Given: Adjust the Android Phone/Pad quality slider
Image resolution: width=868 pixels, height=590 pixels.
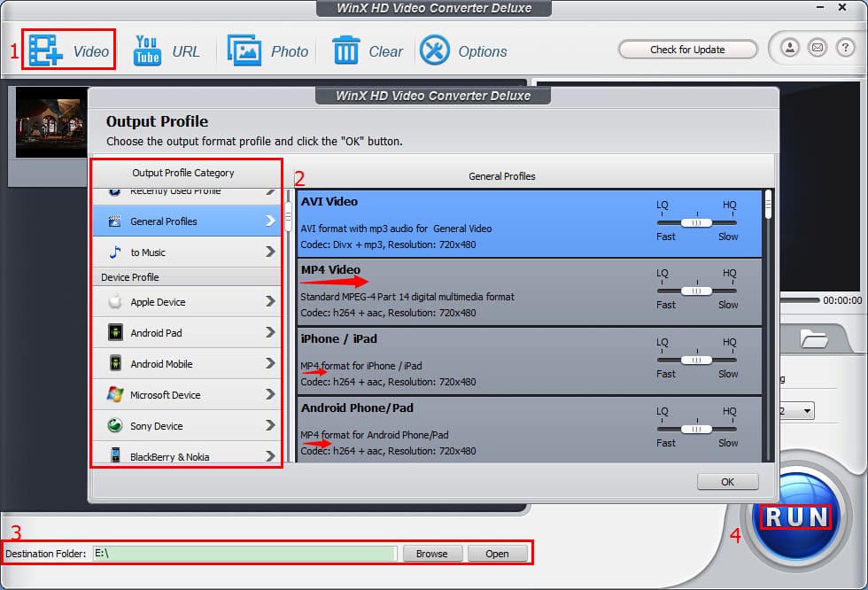Looking at the screenshot, I should 696,429.
